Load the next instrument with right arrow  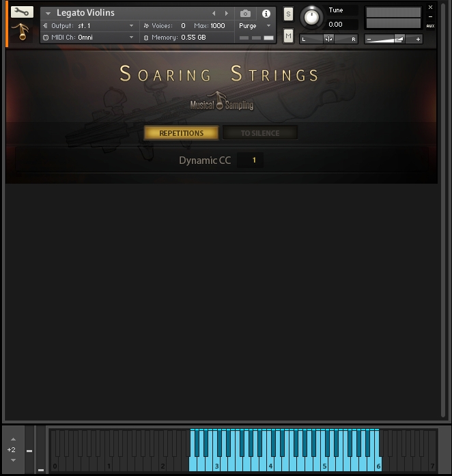(227, 14)
